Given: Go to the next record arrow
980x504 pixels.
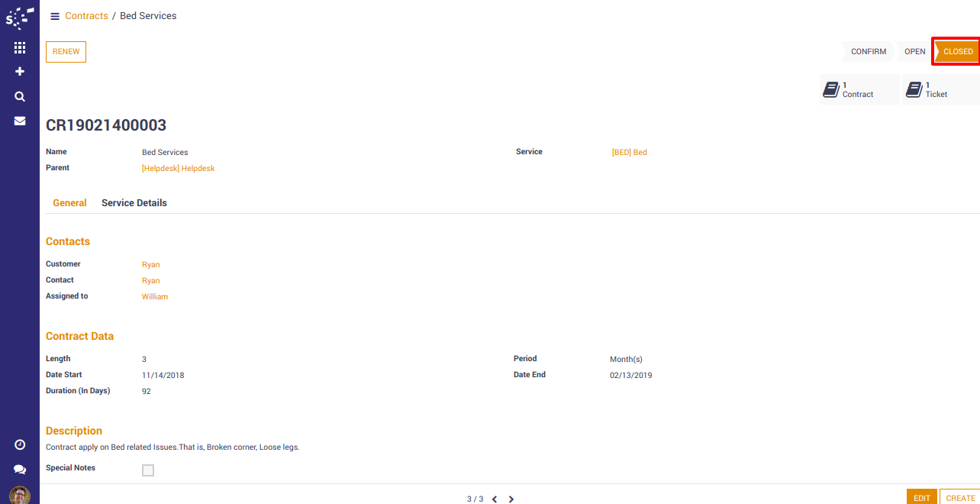Looking at the screenshot, I should click(511, 499).
